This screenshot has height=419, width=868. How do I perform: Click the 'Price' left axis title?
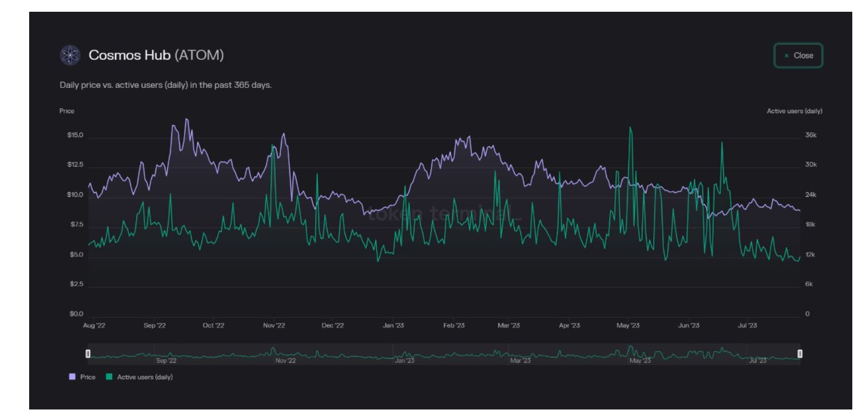[67, 111]
